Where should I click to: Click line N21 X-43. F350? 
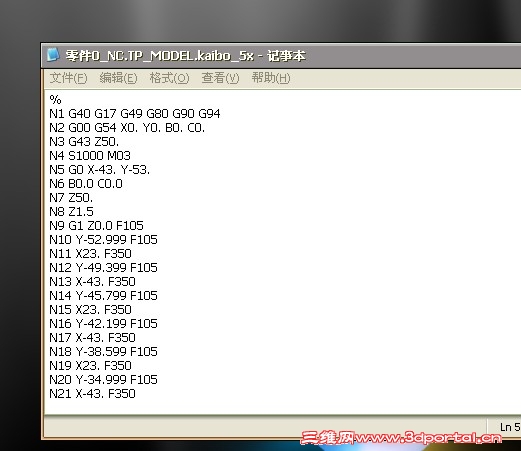pos(92,394)
